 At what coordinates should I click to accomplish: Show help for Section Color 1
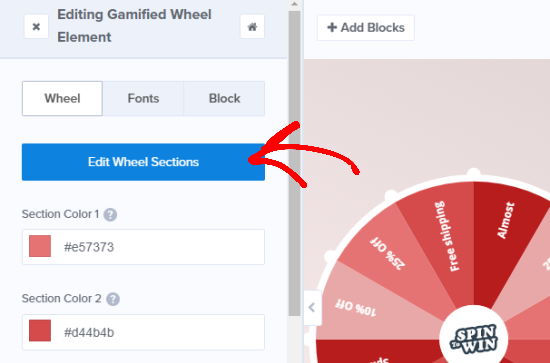pyautogui.click(x=110, y=214)
